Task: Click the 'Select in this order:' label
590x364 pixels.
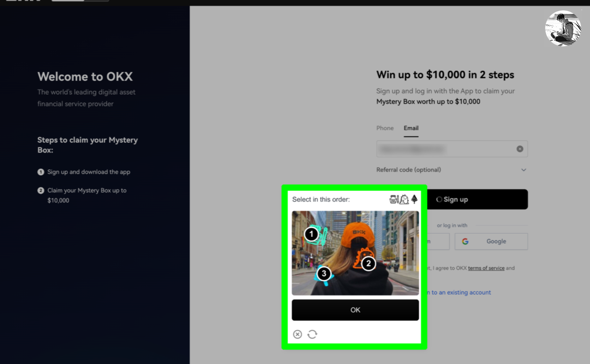Action: click(x=321, y=199)
